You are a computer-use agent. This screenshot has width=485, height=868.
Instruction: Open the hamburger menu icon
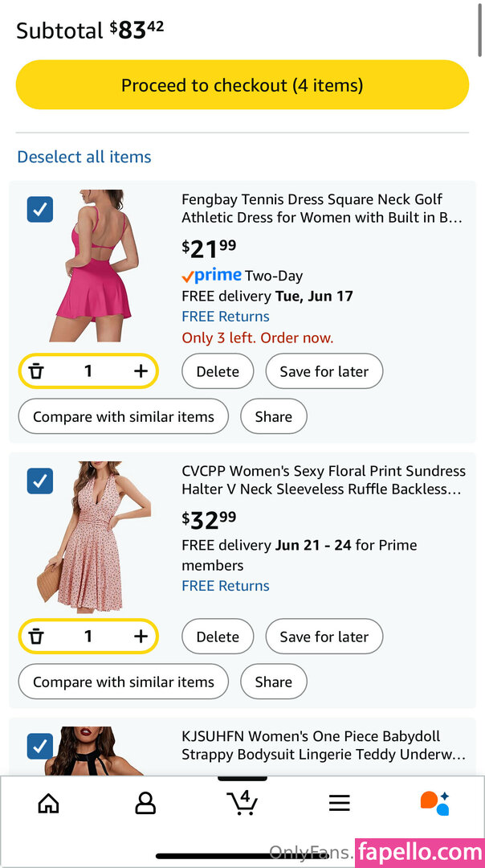340,803
